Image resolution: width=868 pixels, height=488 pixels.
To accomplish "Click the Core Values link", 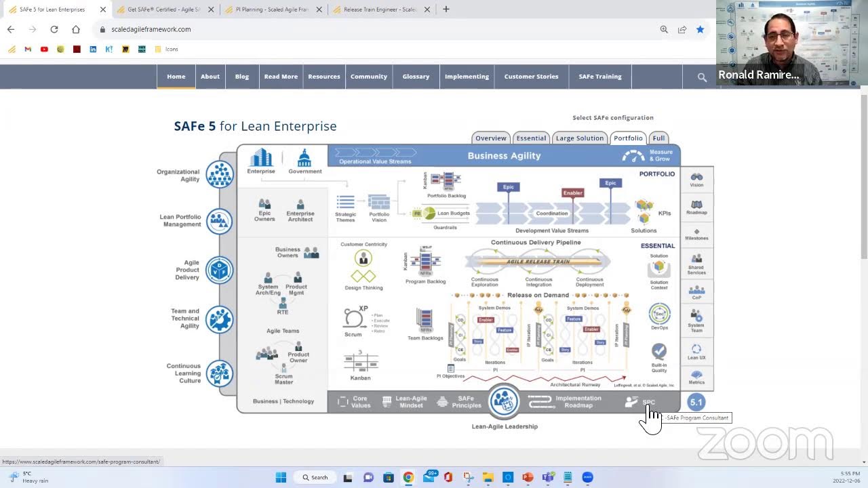I will (x=355, y=402).
